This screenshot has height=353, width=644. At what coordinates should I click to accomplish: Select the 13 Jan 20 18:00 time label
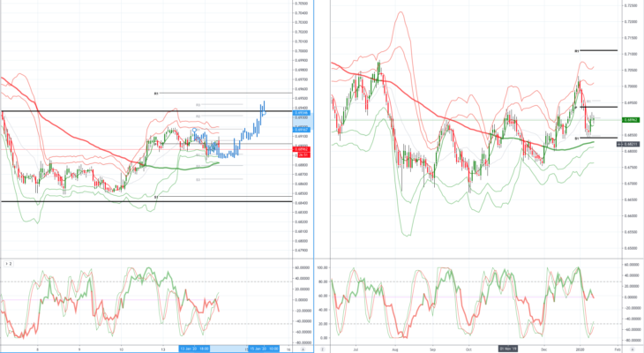[x=195, y=349]
